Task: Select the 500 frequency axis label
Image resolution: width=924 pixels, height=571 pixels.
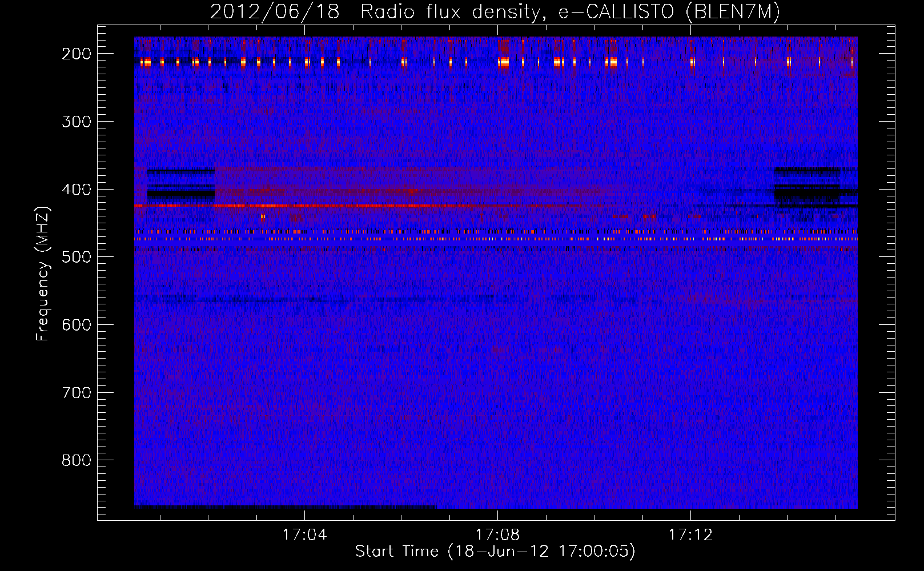Action: coord(77,257)
